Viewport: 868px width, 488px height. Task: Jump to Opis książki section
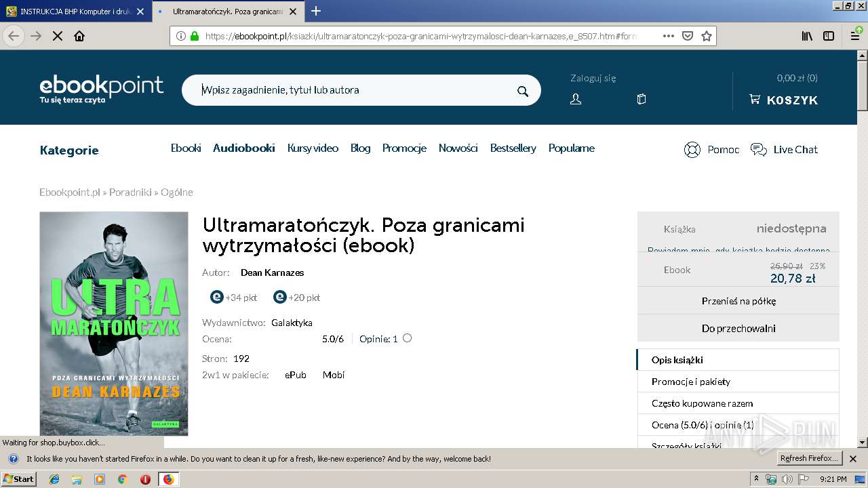pyautogui.click(x=738, y=360)
